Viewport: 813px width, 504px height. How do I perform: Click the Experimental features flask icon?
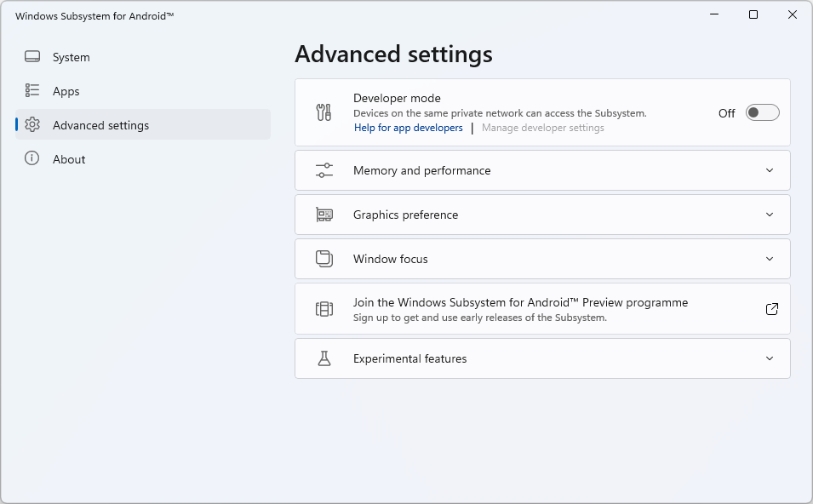point(324,358)
